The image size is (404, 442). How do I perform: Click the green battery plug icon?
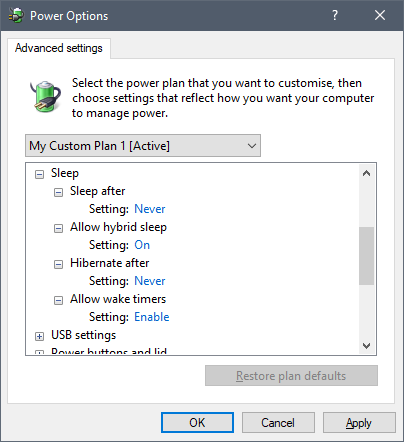tap(45, 96)
